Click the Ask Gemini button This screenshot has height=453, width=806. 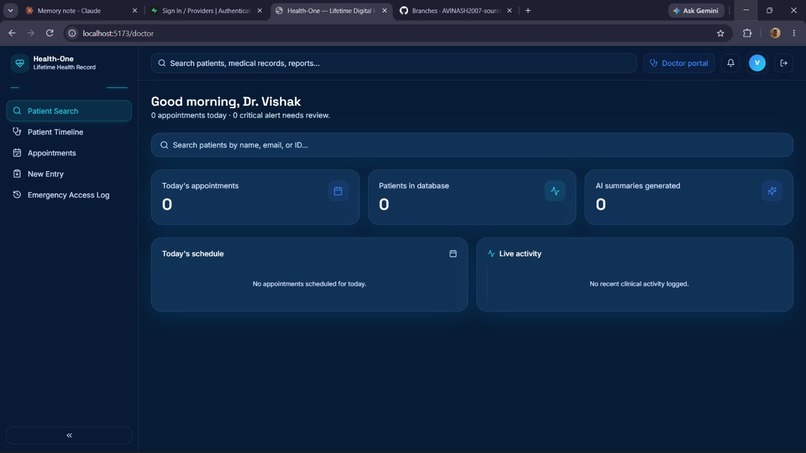tap(696, 10)
